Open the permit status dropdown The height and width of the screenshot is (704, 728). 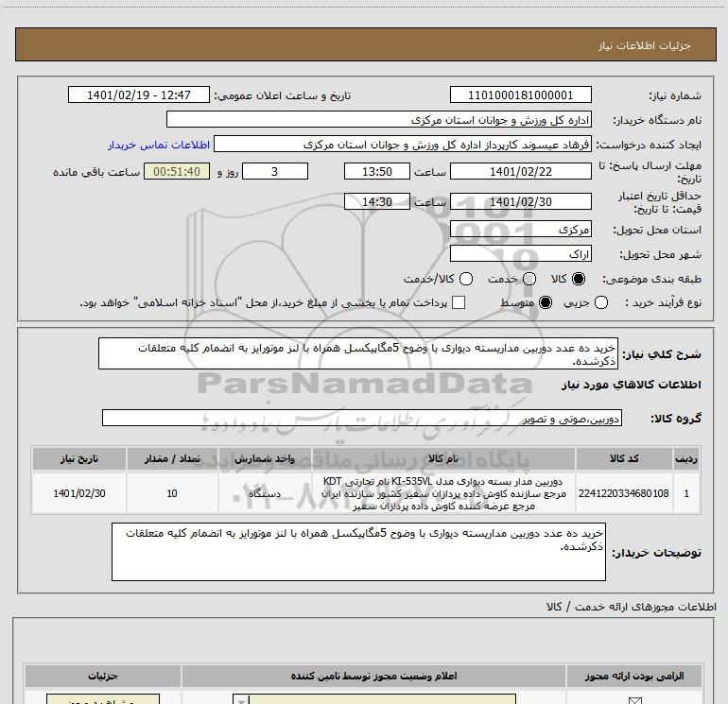point(374,699)
